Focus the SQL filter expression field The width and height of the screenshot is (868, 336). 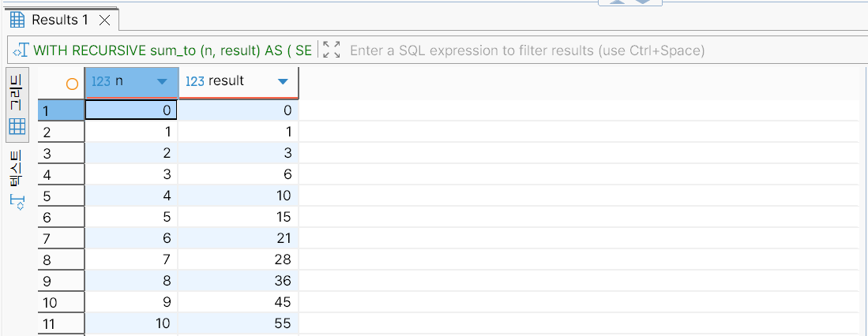point(527,50)
